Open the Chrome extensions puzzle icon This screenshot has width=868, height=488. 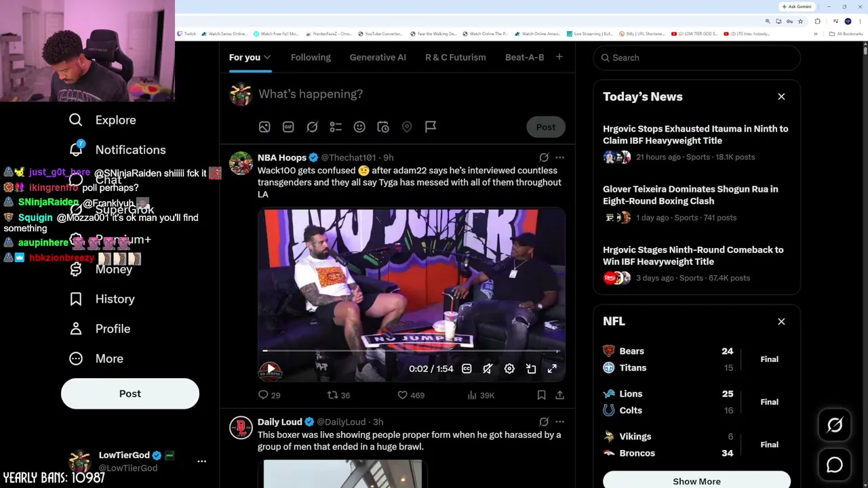coord(817,21)
